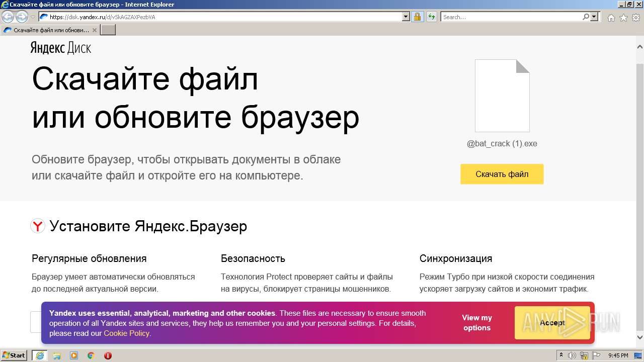Go back with the IE Back arrow
The width and height of the screenshot is (644, 362).
tap(8, 17)
